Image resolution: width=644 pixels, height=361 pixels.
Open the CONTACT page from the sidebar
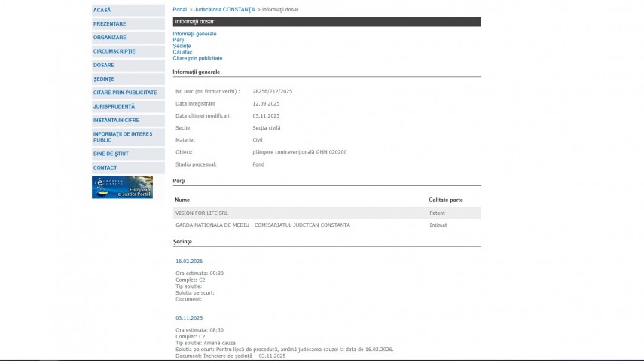click(x=105, y=167)
